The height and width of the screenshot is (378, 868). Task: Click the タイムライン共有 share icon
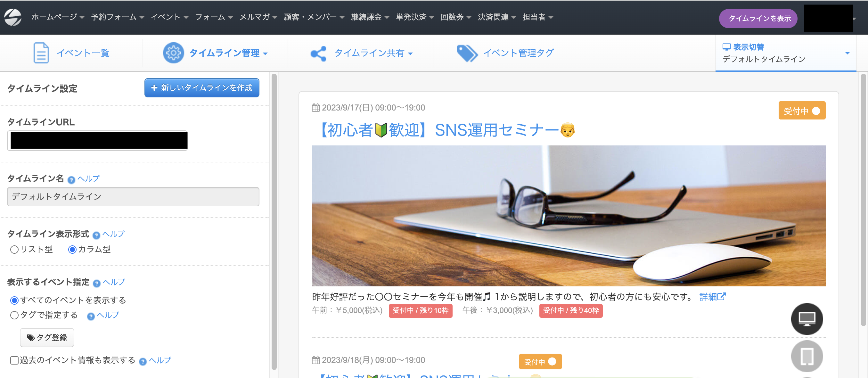318,53
